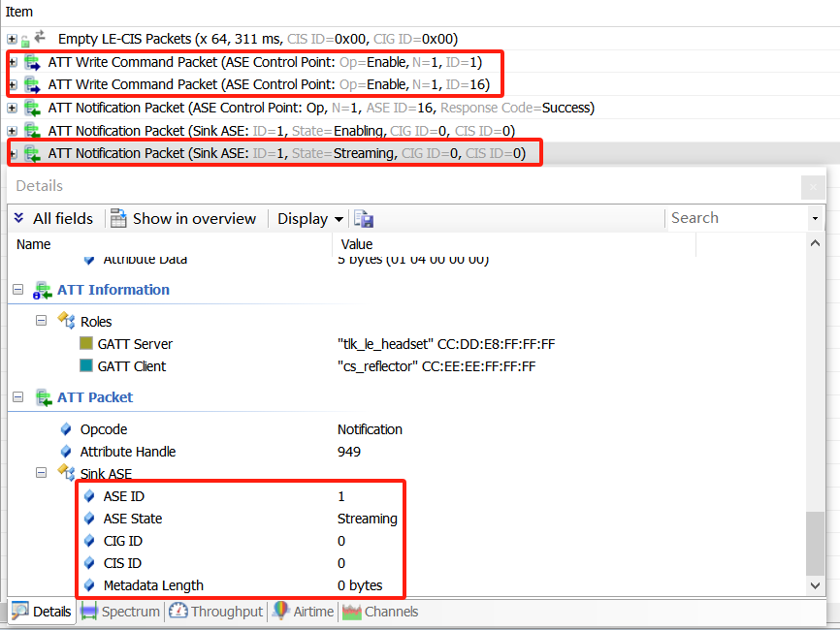Click the Opcode field diamond icon

pos(66,429)
